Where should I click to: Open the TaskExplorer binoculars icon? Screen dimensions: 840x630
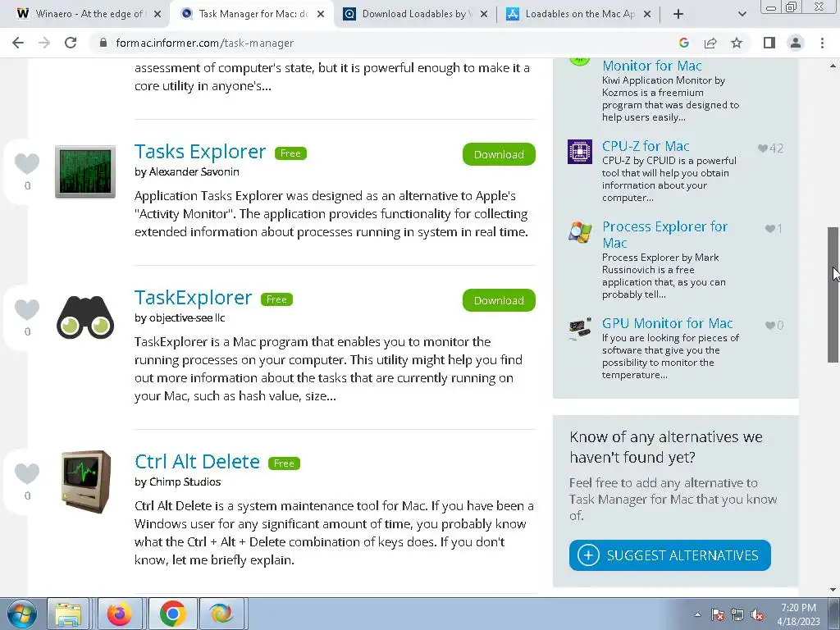click(85, 317)
